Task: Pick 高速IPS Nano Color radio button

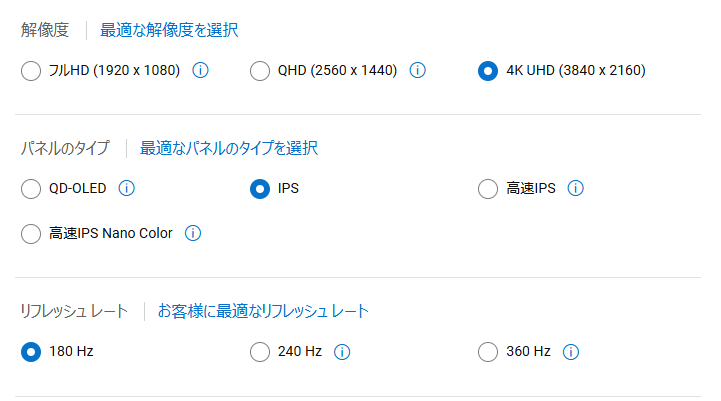Action: [x=31, y=234]
